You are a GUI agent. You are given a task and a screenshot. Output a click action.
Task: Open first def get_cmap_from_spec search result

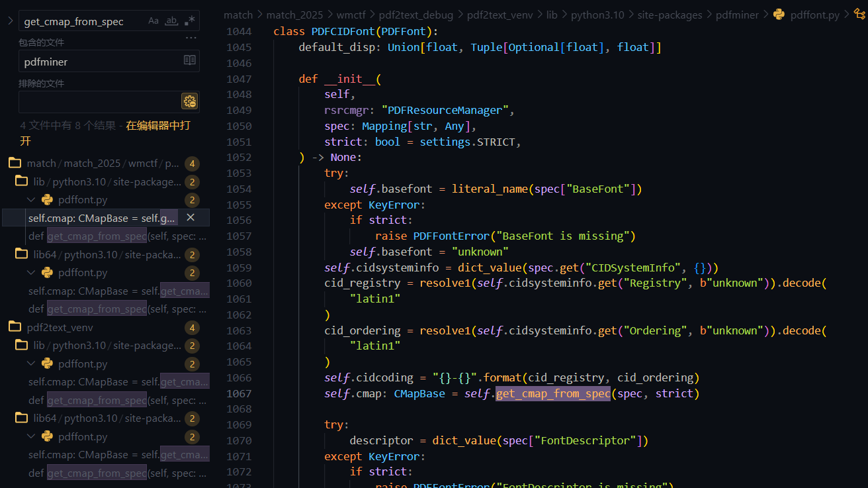117,236
